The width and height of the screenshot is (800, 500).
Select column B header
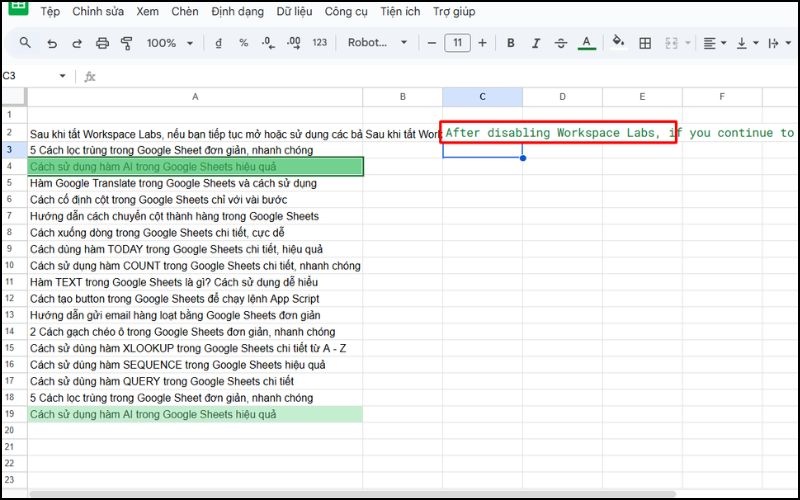pyautogui.click(x=403, y=97)
